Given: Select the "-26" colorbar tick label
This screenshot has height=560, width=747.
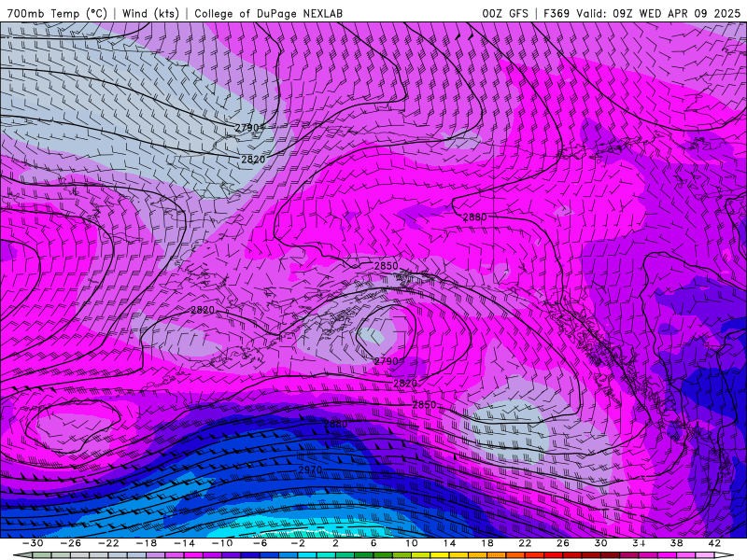Looking at the screenshot, I should tap(71, 543).
